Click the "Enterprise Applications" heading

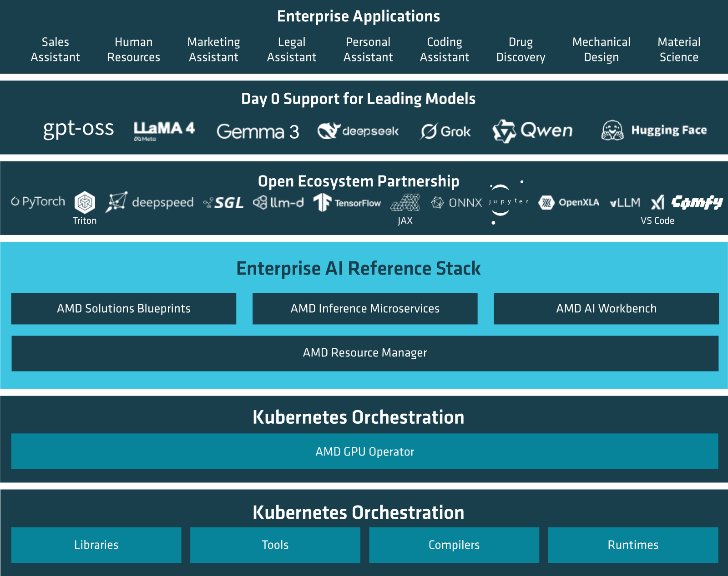click(x=359, y=16)
